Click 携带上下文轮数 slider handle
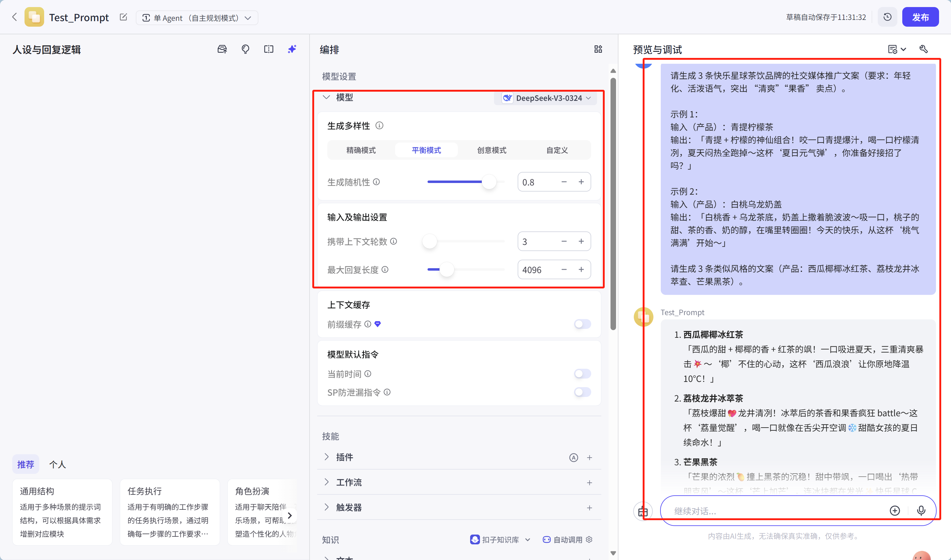Screen dimensions: 951x560 click(x=429, y=241)
